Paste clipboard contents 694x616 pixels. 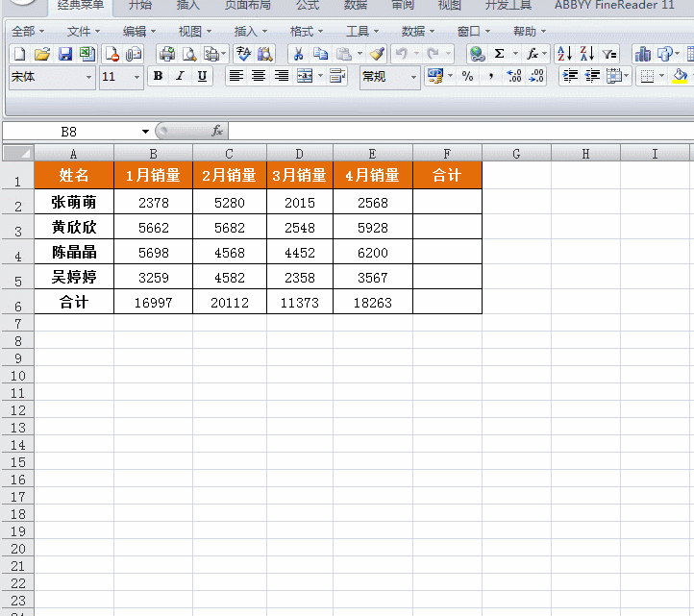[344, 54]
